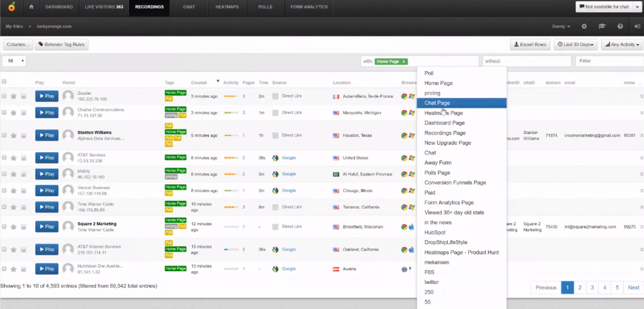The width and height of the screenshot is (644, 309).
Task: Remove the Home Page tag filter
Action: point(404,62)
